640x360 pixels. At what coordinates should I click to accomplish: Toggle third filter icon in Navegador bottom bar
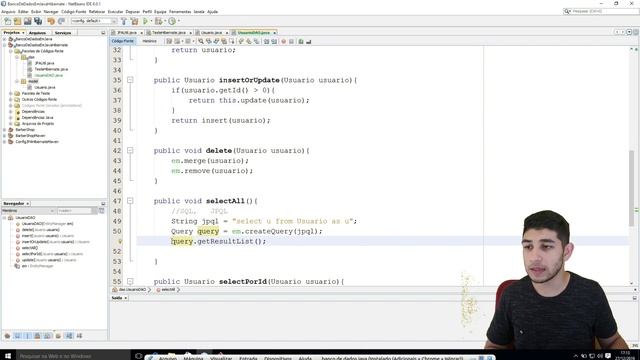[27, 336]
